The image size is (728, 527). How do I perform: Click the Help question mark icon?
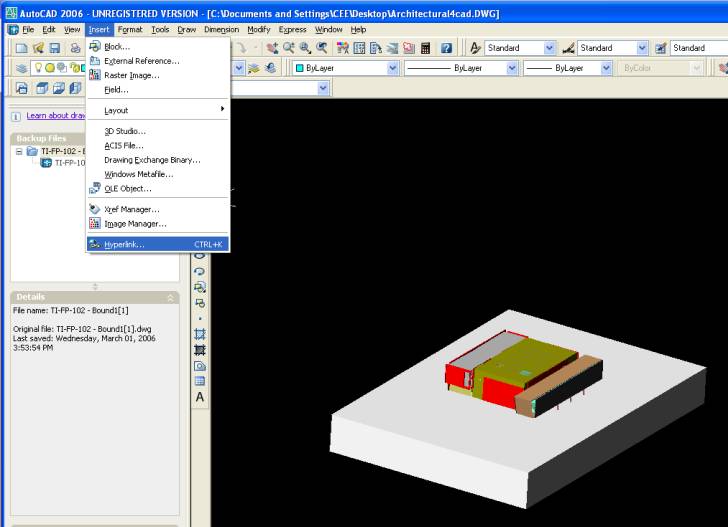point(446,48)
